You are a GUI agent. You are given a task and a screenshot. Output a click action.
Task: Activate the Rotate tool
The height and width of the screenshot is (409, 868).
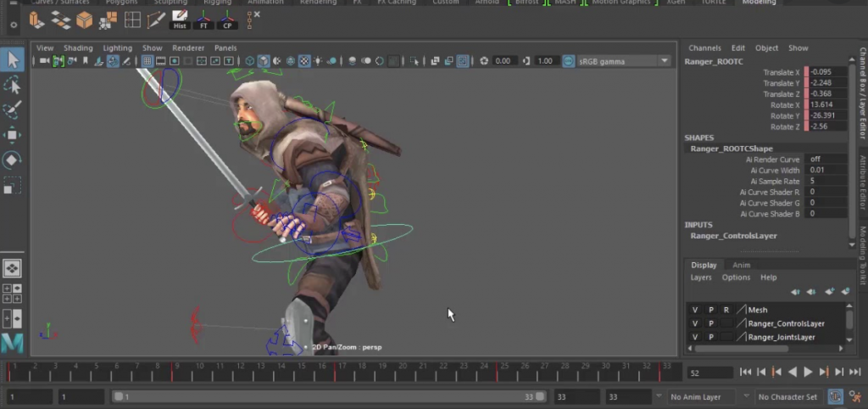pos(12,160)
